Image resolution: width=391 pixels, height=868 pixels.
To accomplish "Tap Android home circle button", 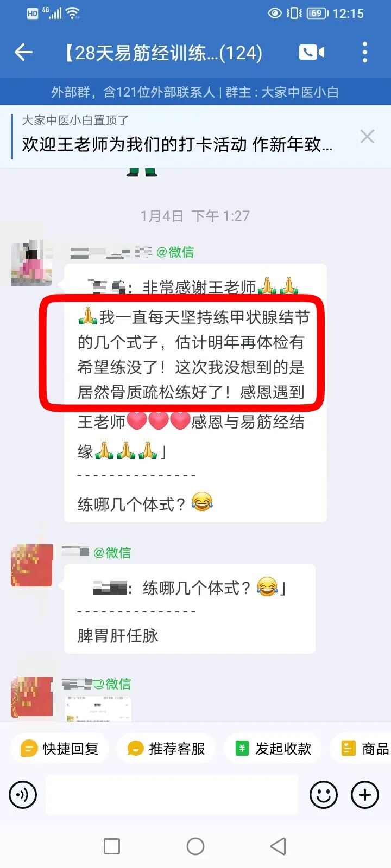I will (x=195, y=846).
